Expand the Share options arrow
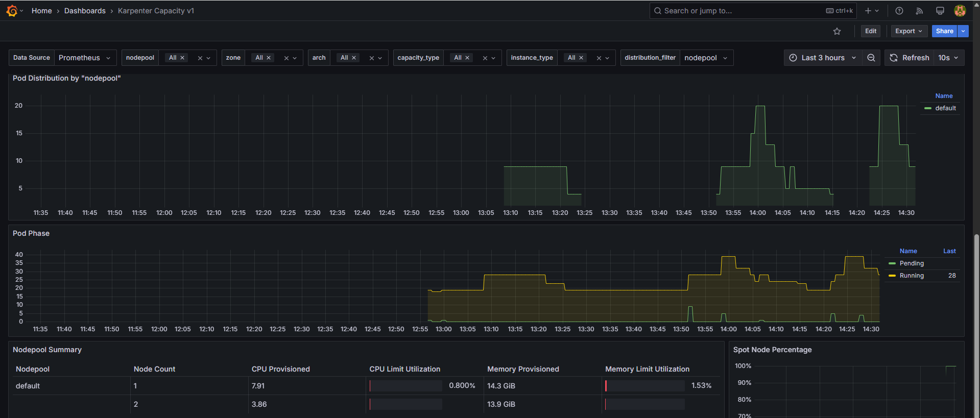 pos(963,31)
